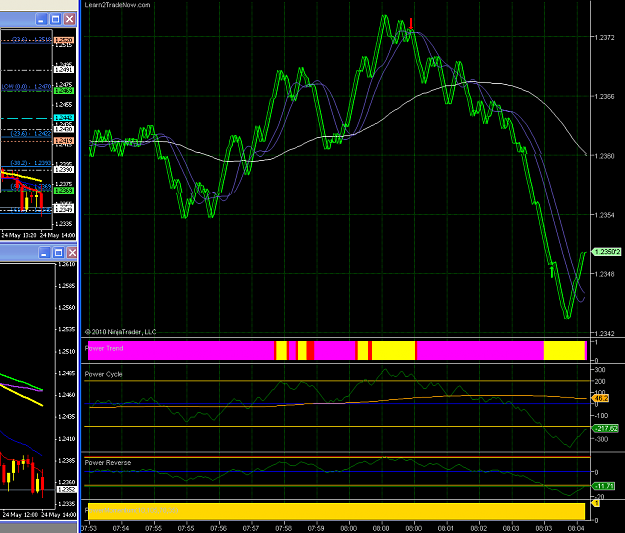This screenshot has height=533, width=625.
Task: Click the orange 1.2419 price tag, upper-left window
Action: [x=64, y=141]
